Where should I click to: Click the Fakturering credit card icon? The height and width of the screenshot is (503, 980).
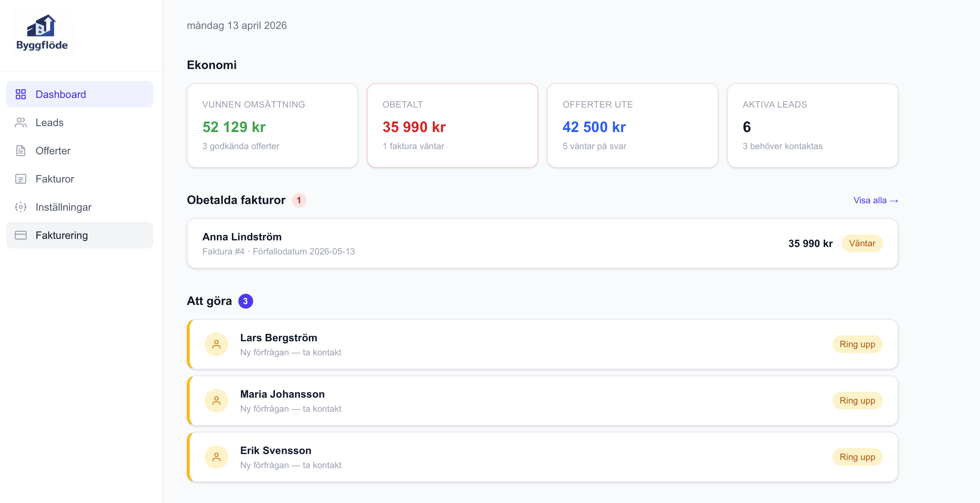point(20,235)
